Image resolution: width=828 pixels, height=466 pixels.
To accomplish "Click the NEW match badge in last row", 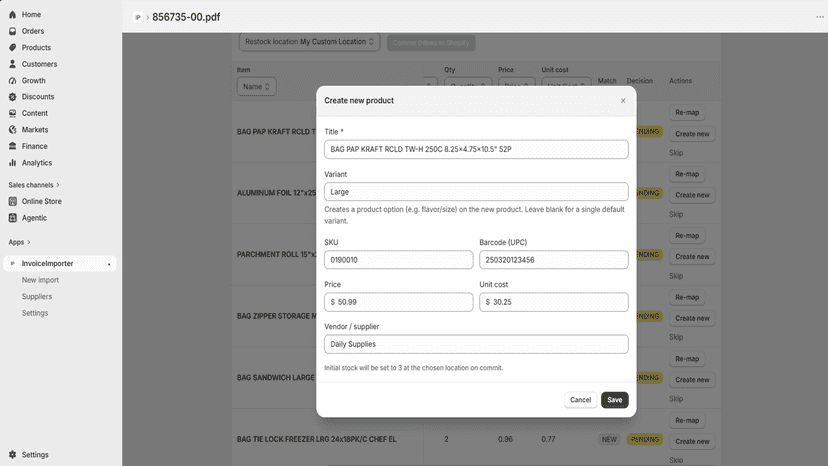I will pos(609,439).
